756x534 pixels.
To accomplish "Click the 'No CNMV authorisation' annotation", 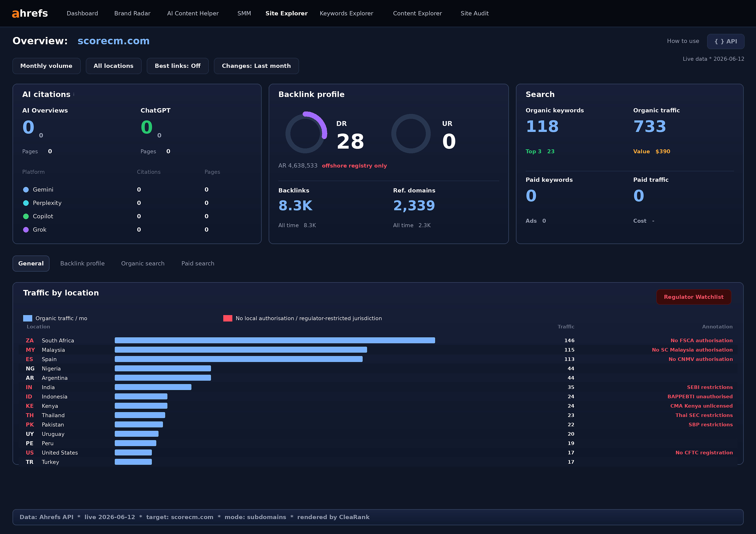I will 701,359.
